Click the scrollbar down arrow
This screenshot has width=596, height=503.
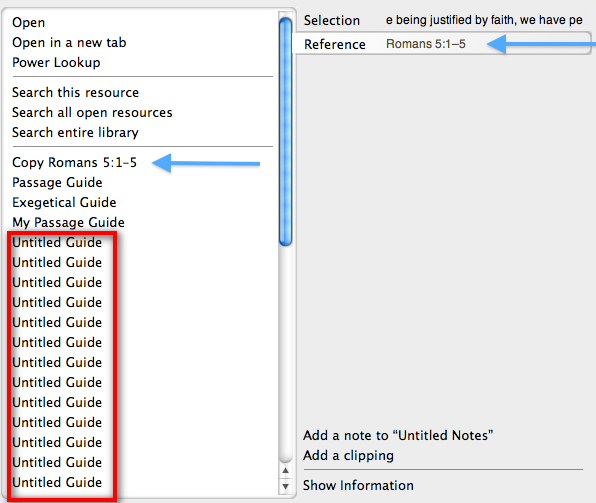point(285,486)
